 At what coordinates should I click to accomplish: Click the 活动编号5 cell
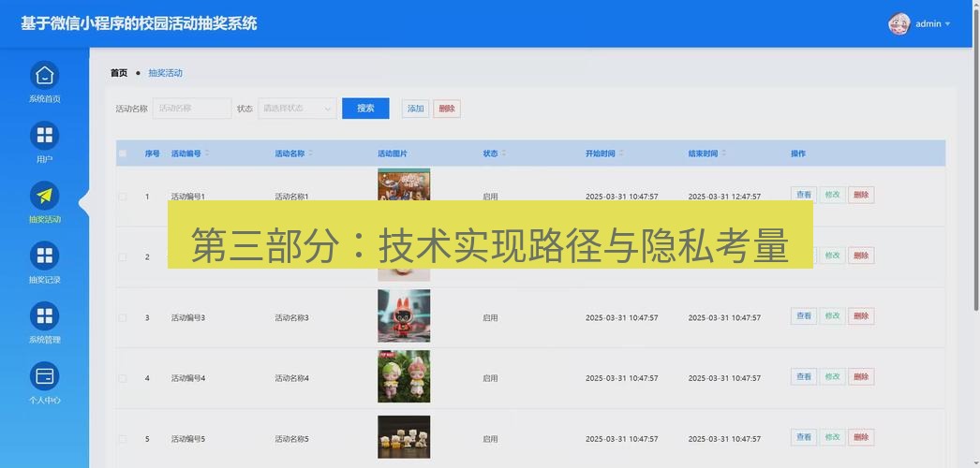click(188, 439)
